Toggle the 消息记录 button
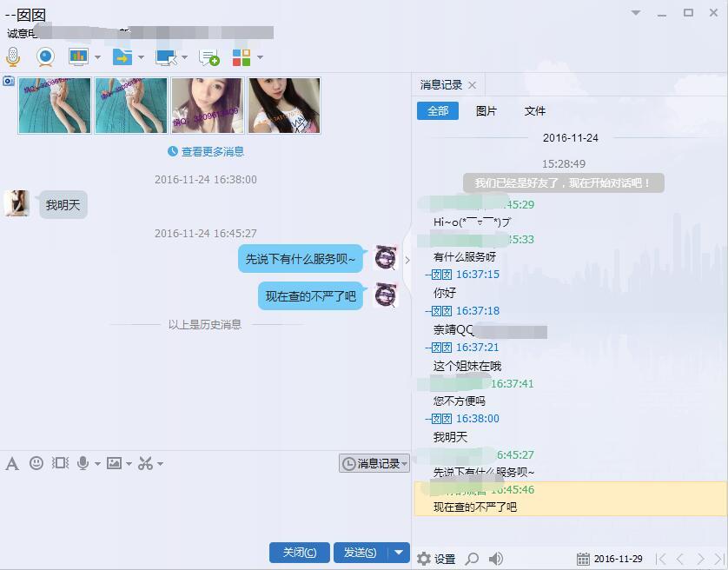The width and height of the screenshot is (728, 570). [x=374, y=463]
